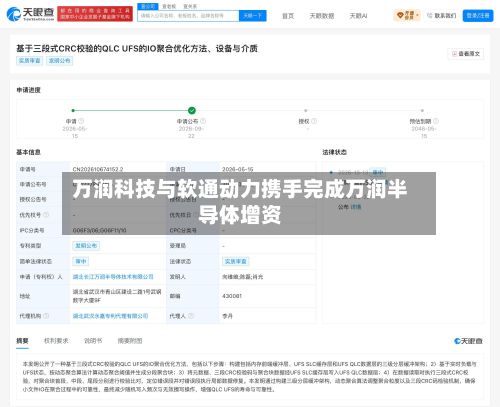Click the headset icon beside 联系我们
The image size is (500, 407).
coord(430,15)
